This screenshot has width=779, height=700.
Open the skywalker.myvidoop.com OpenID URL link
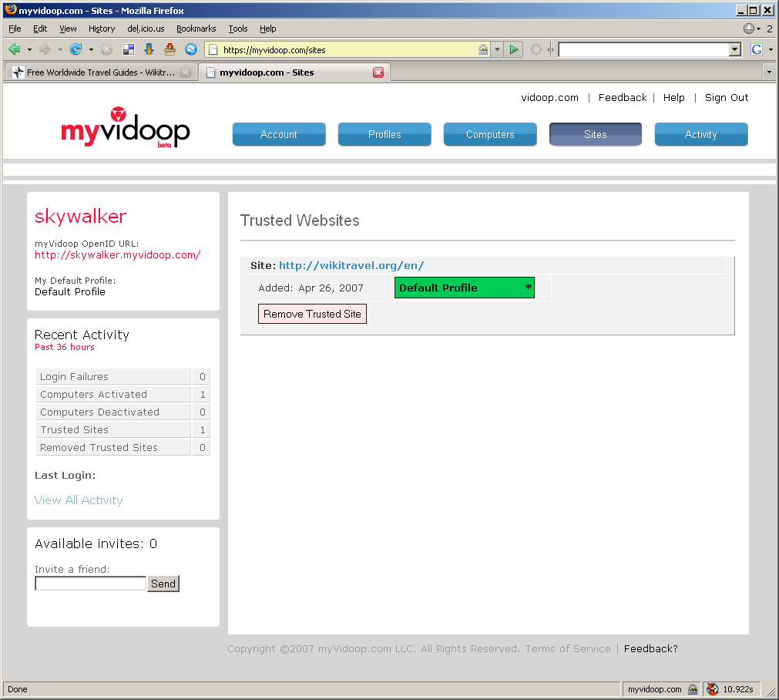coord(118,254)
